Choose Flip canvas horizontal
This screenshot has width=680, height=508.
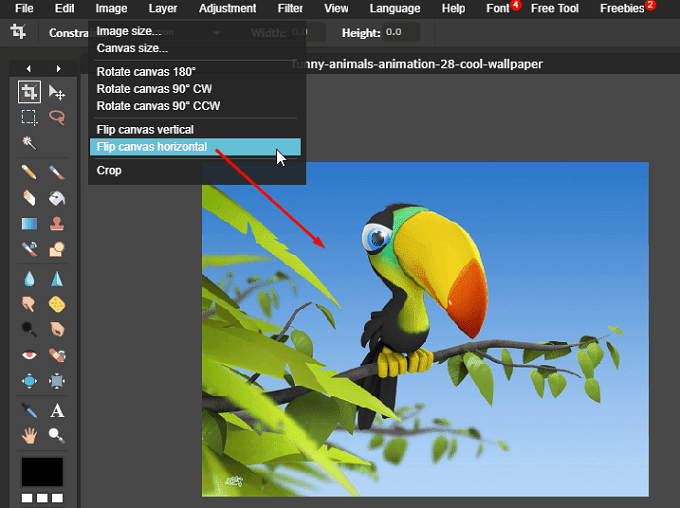pos(195,147)
